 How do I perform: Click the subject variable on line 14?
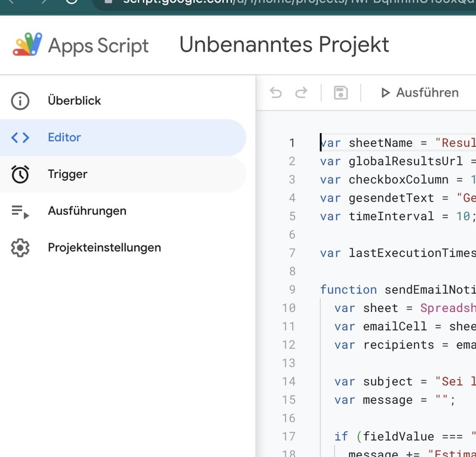coord(387,381)
